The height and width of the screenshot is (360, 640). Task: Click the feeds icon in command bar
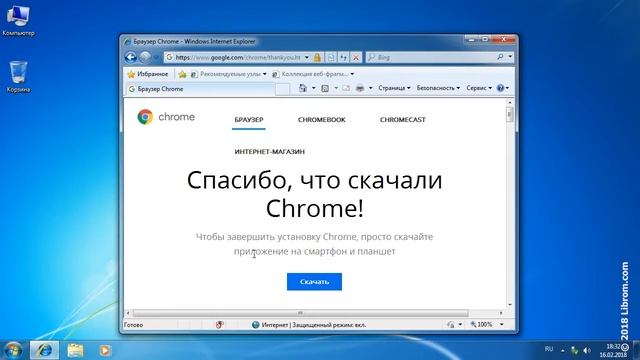[x=325, y=88]
